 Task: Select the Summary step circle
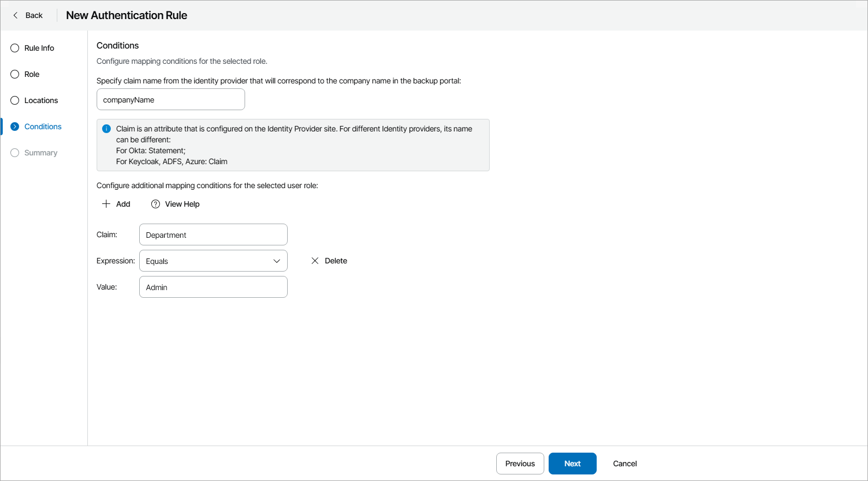(x=15, y=153)
